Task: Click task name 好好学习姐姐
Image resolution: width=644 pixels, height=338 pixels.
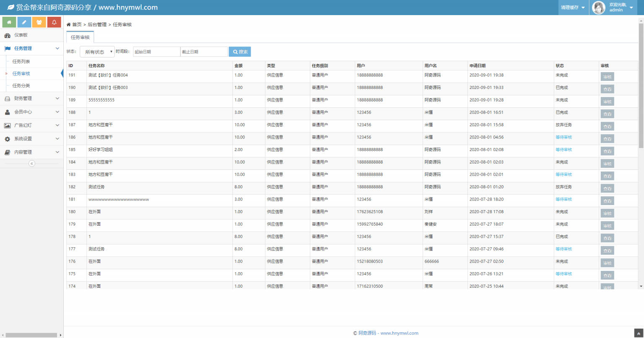Action: coord(101,150)
